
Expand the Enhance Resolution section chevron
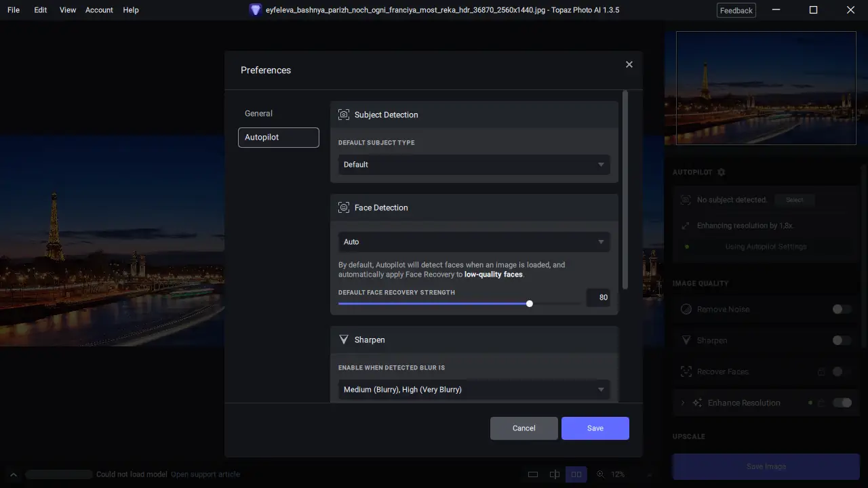click(x=683, y=403)
